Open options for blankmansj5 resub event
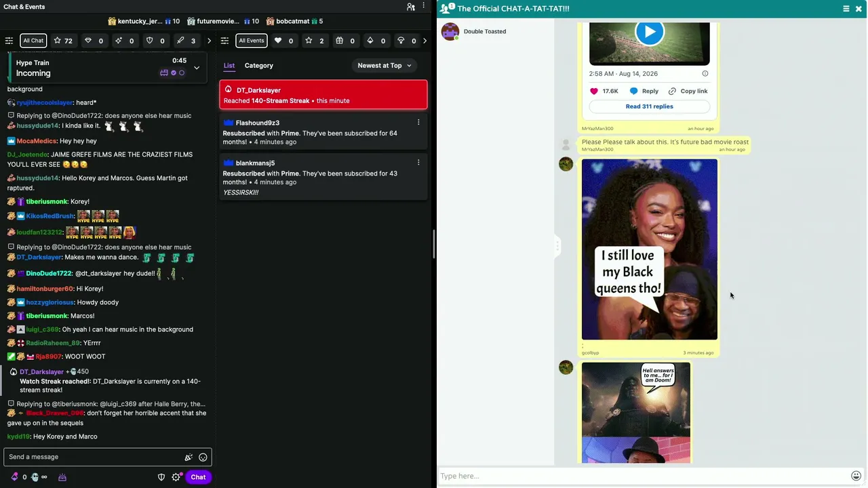The height and width of the screenshot is (488, 868). 418,163
